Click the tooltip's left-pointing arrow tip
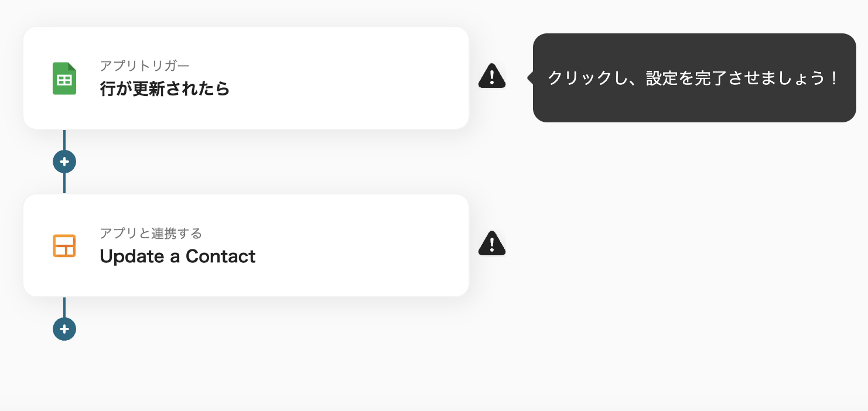868x411 pixels. click(529, 78)
